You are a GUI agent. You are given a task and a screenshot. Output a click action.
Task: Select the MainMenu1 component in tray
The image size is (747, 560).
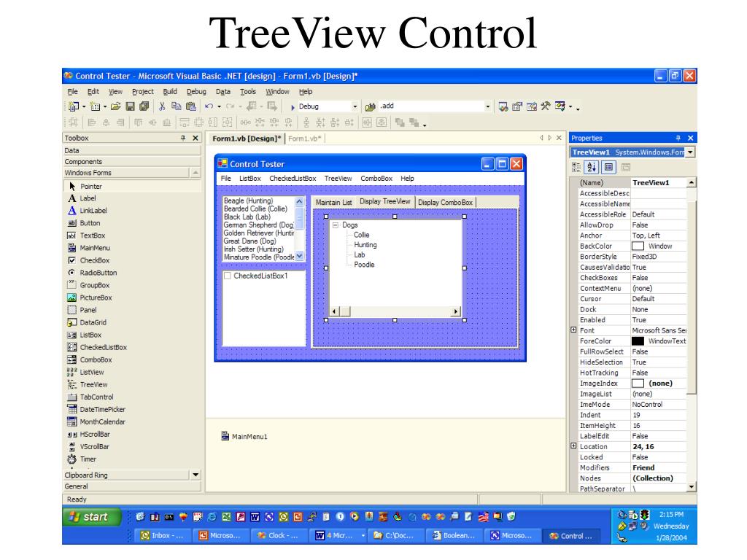[x=244, y=436]
